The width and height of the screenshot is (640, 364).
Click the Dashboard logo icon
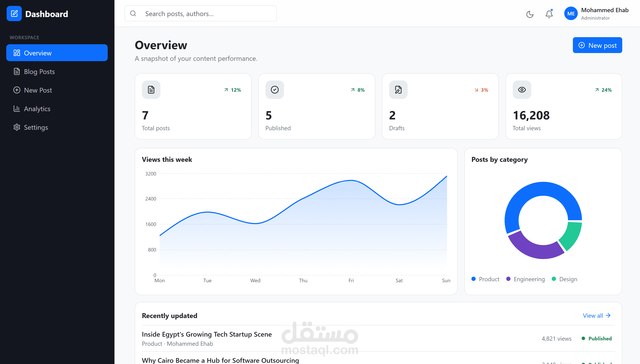coord(14,14)
